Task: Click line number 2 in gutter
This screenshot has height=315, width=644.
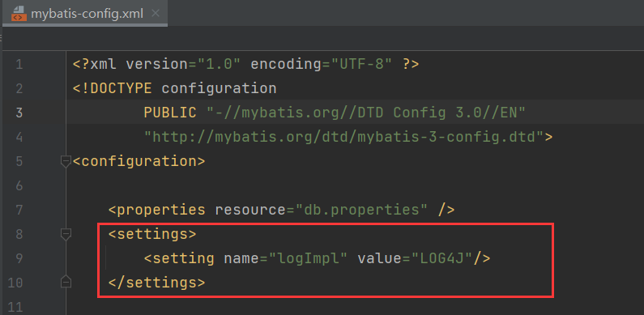Action: 19,88
